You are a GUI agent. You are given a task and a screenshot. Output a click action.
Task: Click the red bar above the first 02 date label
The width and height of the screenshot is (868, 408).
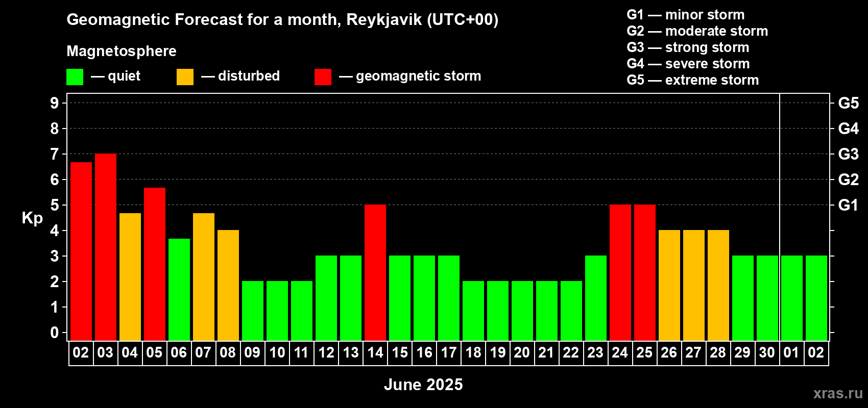[x=81, y=251]
